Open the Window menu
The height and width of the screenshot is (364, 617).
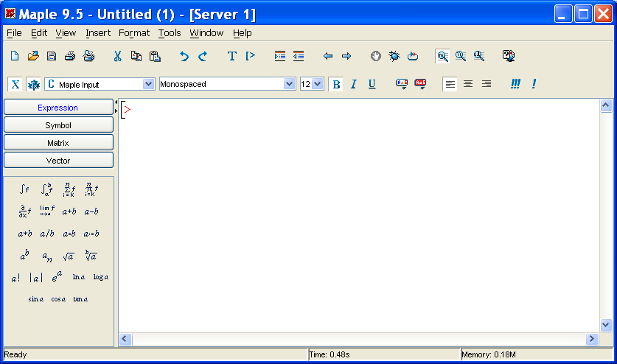pyautogui.click(x=206, y=33)
